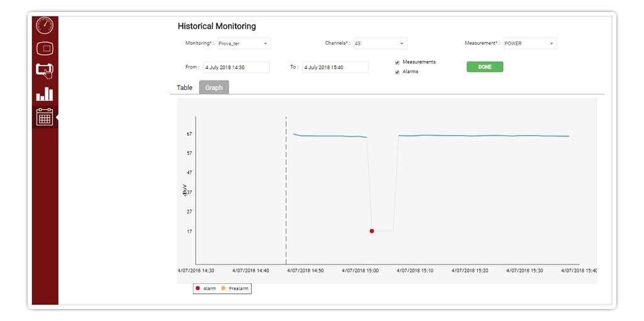Switch to the Table tab
The width and height of the screenshot is (644, 321).
(184, 87)
